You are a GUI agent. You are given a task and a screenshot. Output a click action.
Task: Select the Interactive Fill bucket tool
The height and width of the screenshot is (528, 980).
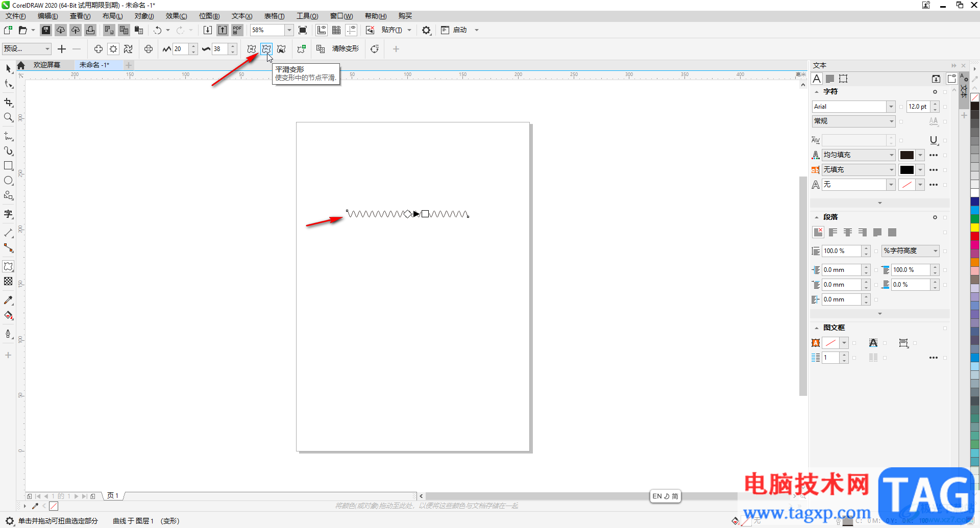coord(8,315)
